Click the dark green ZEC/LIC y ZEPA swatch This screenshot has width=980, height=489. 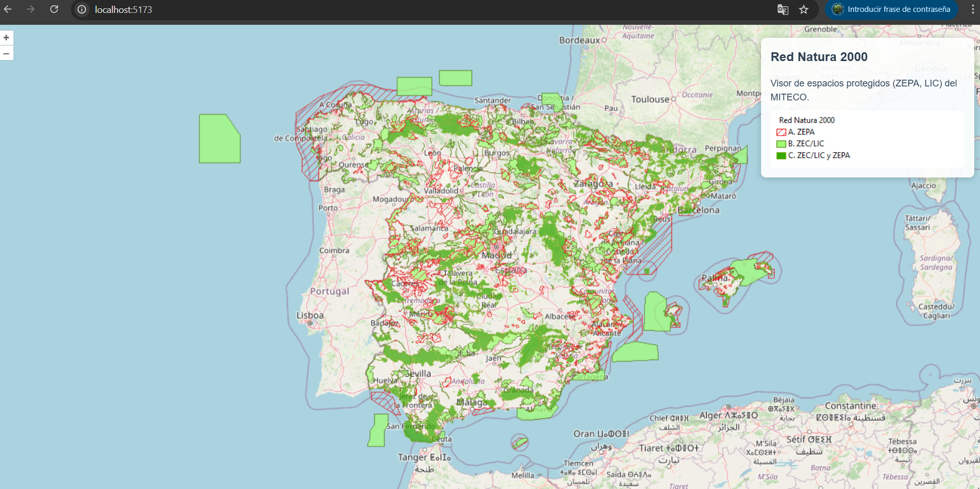click(x=781, y=156)
